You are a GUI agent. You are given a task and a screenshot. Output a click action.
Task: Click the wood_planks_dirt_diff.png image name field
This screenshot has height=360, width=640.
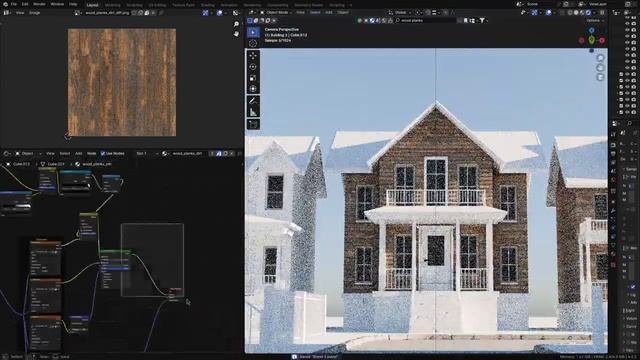107,13
